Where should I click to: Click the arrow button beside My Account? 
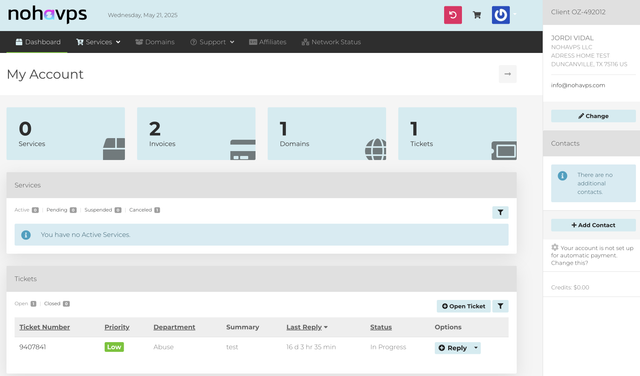[507, 74]
